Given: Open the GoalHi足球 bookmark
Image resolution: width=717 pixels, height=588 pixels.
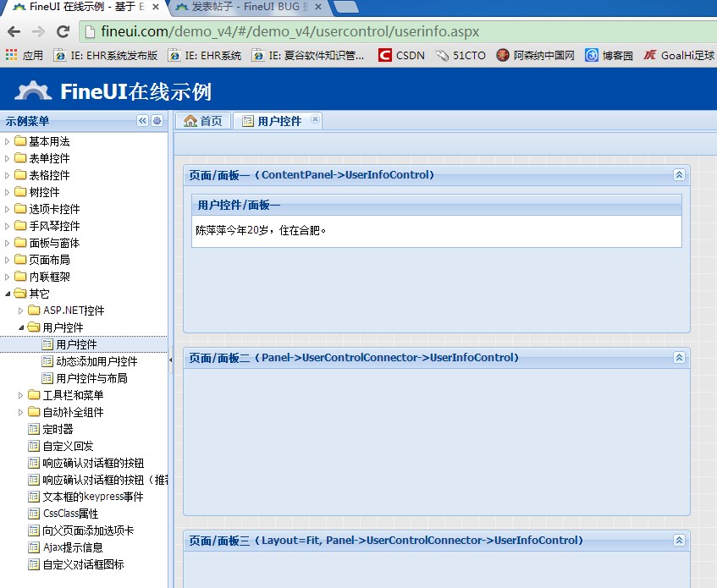Looking at the screenshot, I should 679,55.
